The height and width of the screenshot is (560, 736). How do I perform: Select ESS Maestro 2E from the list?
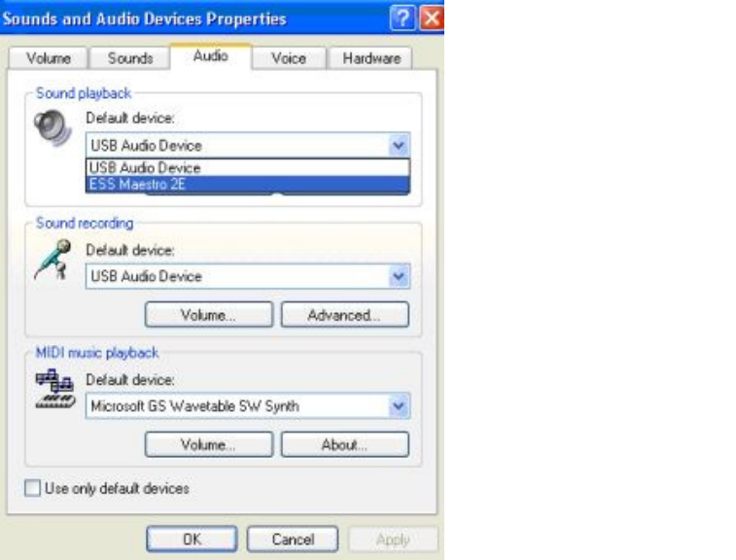pos(248,184)
